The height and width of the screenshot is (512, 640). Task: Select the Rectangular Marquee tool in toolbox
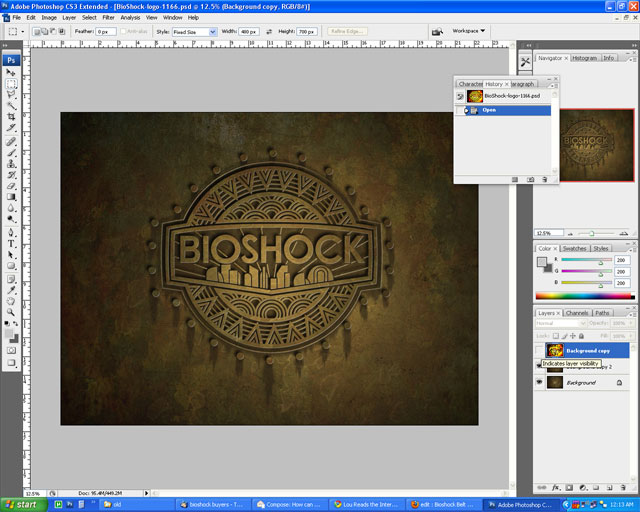11,84
